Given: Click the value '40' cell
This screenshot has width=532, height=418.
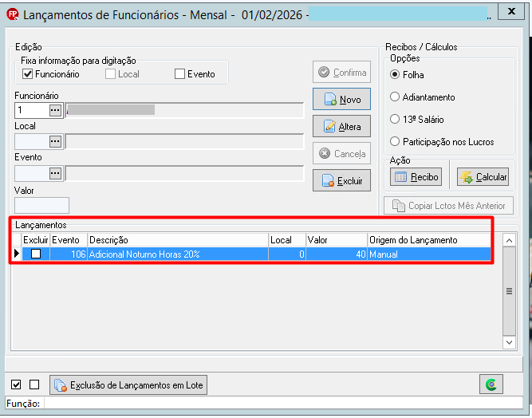Looking at the screenshot, I should [337, 254].
